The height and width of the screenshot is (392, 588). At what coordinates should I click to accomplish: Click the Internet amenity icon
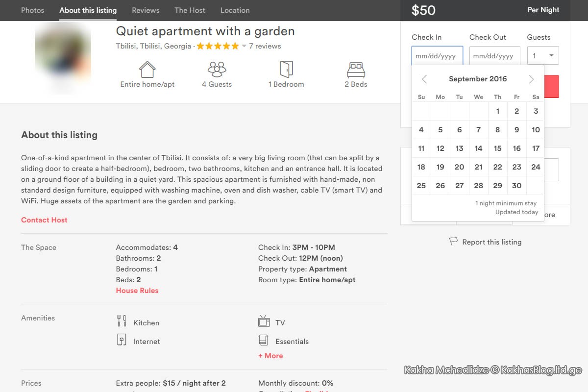point(122,340)
